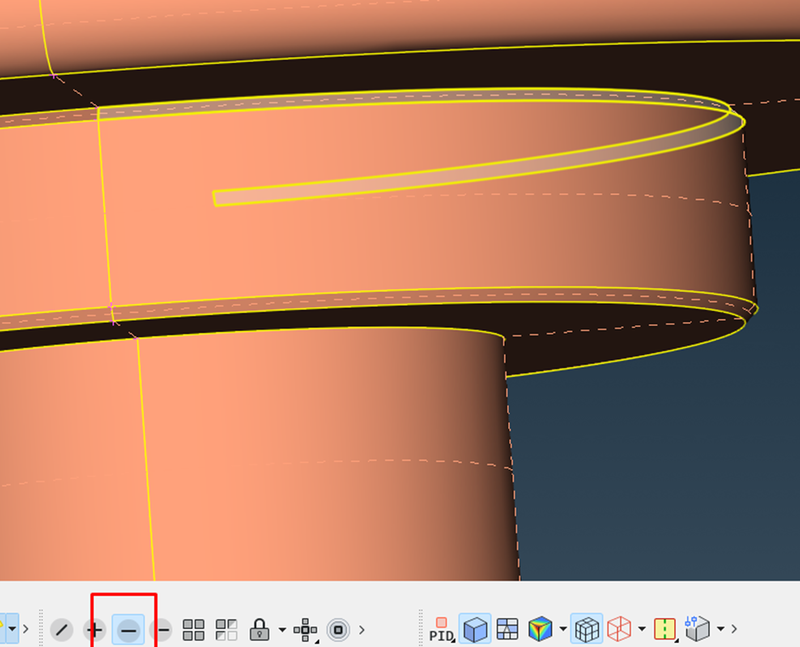Expand right-end toolbar overflow chevron
Image resolution: width=800 pixels, height=647 pixels.
coord(734,629)
